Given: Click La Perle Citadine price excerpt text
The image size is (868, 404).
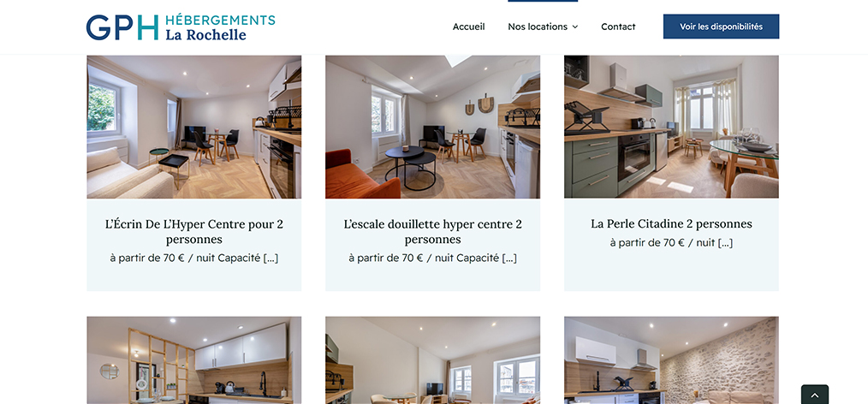Looking at the screenshot, I should click(671, 242).
